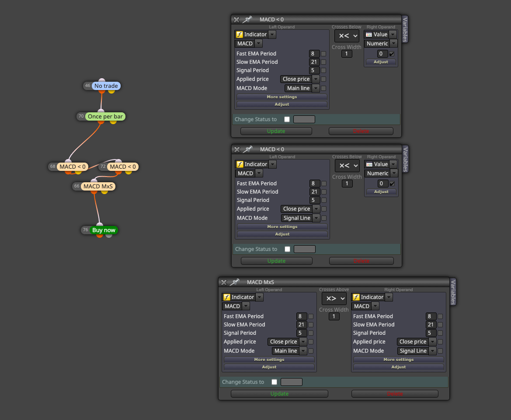Open Crosses Below operator dropdown in top panel
The image size is (511, 420).
click(347, 36)
